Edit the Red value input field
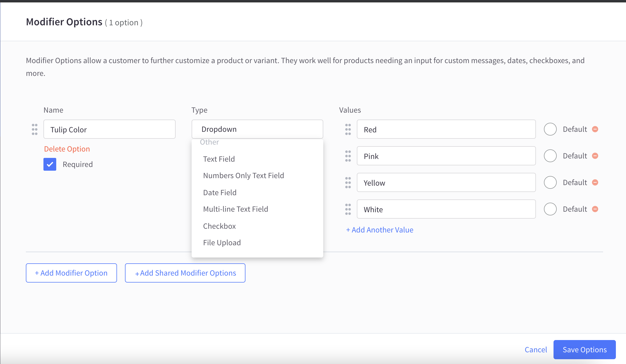This screenshot has width=626, height=364. pyautogui.click(x=446, y=129)
